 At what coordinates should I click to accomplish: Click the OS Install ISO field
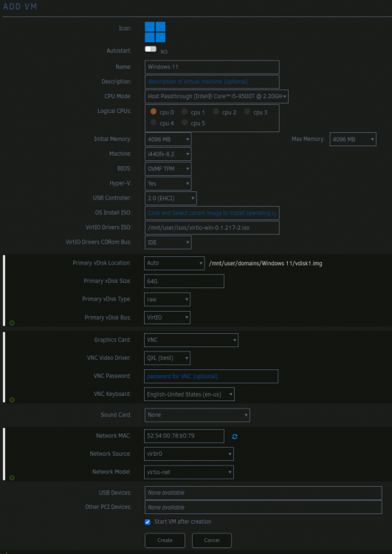click(212, 213)
